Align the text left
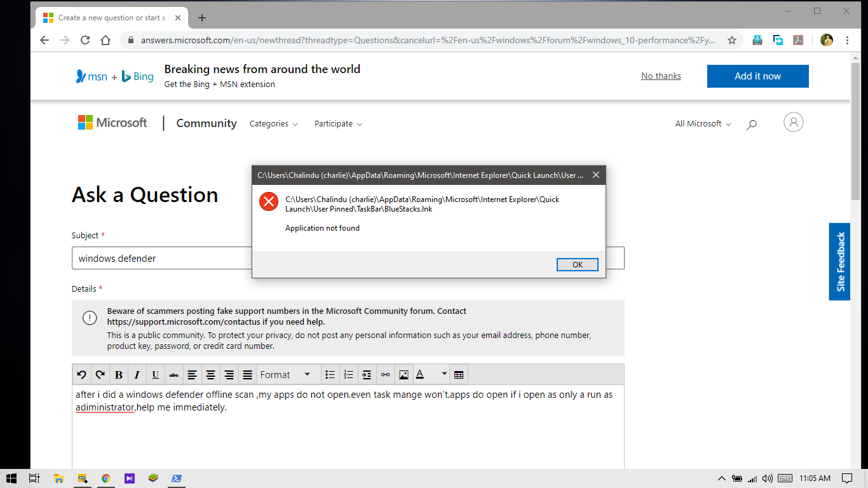868x488 pixels. (193, 375)
